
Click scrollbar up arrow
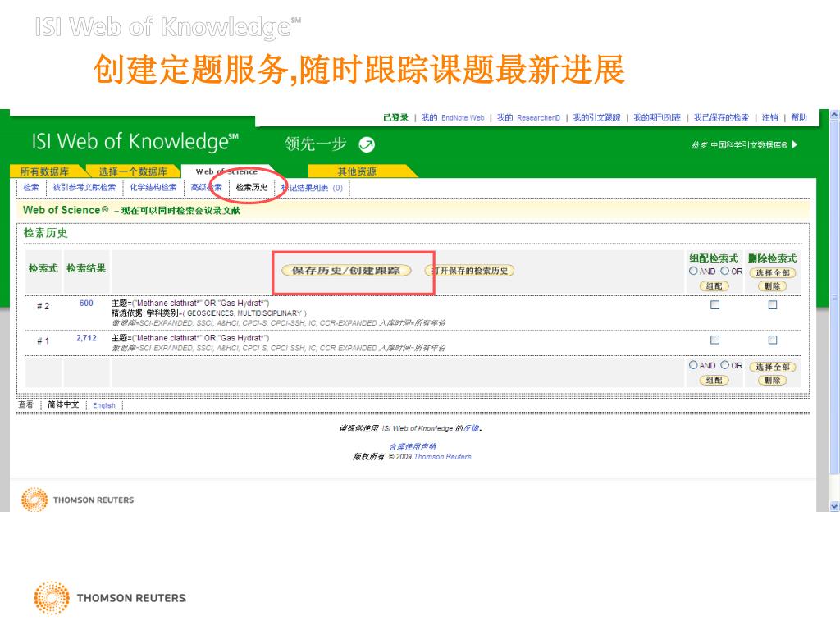click(x=834, y=115)
